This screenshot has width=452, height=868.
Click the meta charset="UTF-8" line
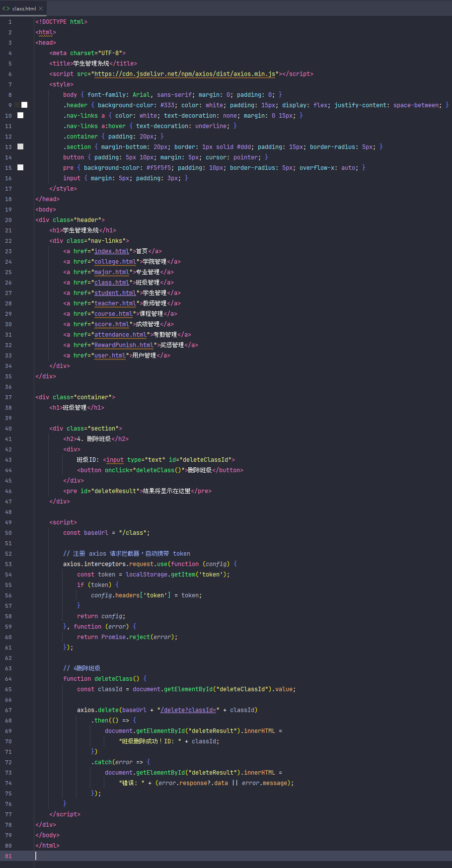87,53
